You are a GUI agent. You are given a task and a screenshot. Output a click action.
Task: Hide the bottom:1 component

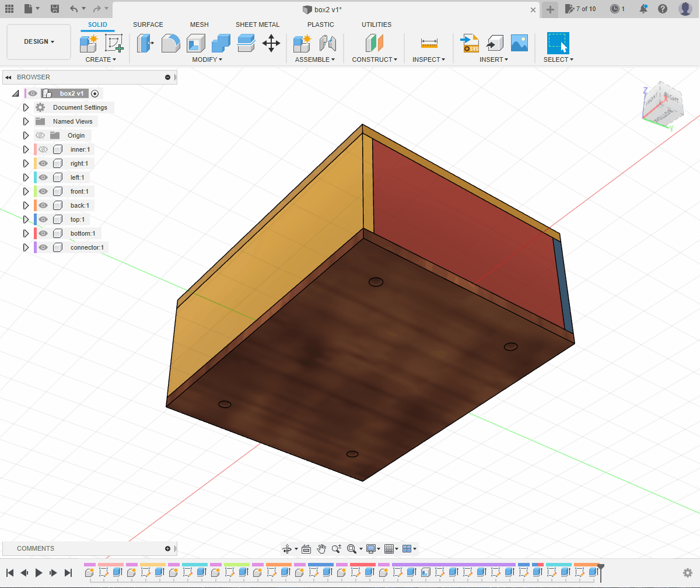(x=43, y=233)
